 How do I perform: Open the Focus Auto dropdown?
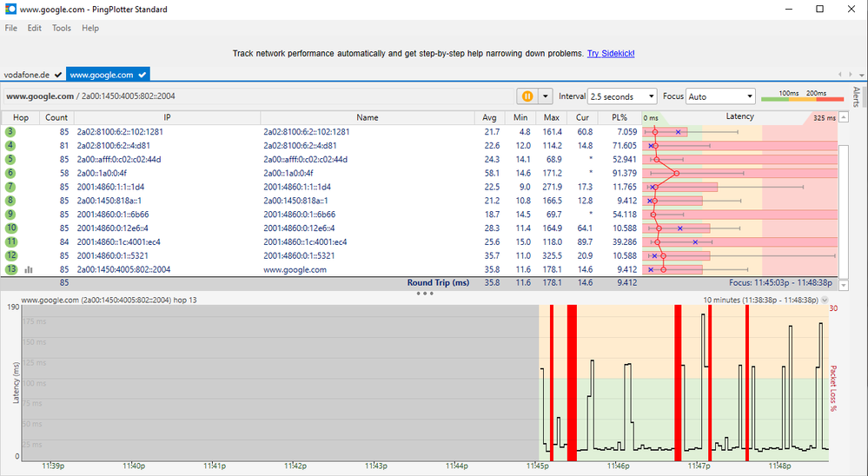(720, 96)
